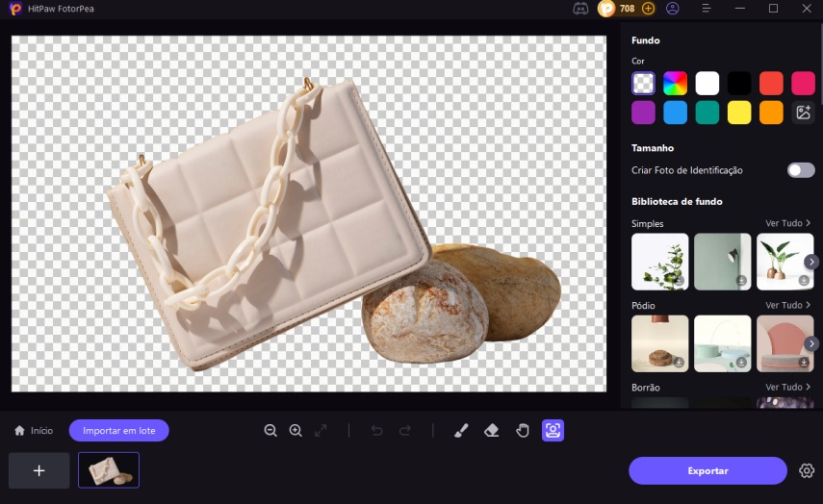
Task: Click the fit-to-screen expand arrows icon
Action: point(321,431)
